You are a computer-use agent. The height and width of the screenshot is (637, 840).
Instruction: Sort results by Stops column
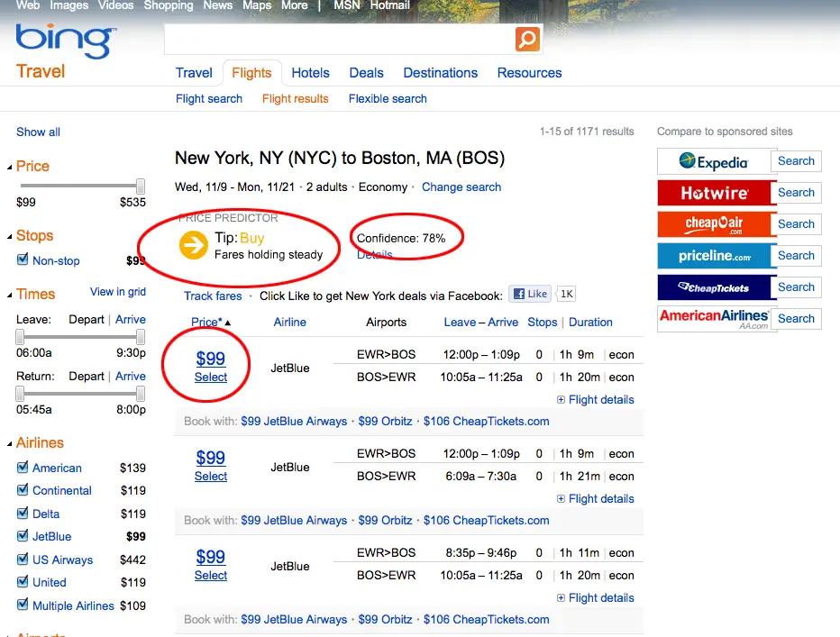pos(543,322)
